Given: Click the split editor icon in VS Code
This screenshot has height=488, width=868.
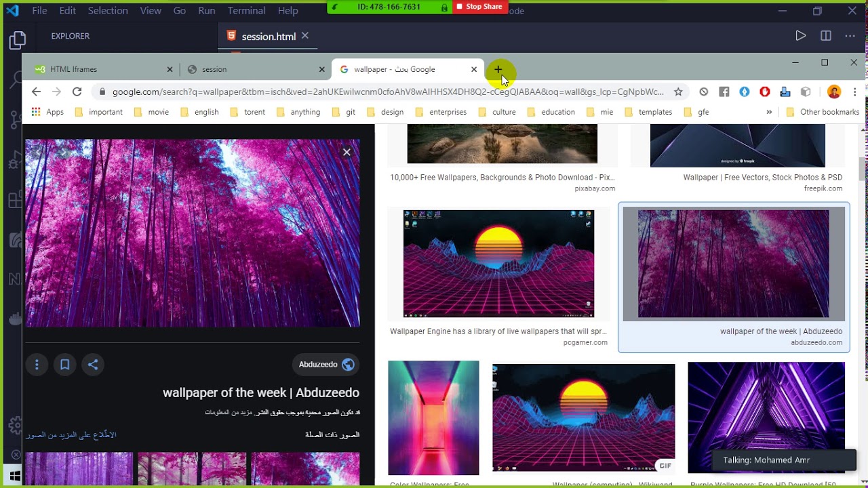Looking at the screenshot, I should (x=826, y=36).
